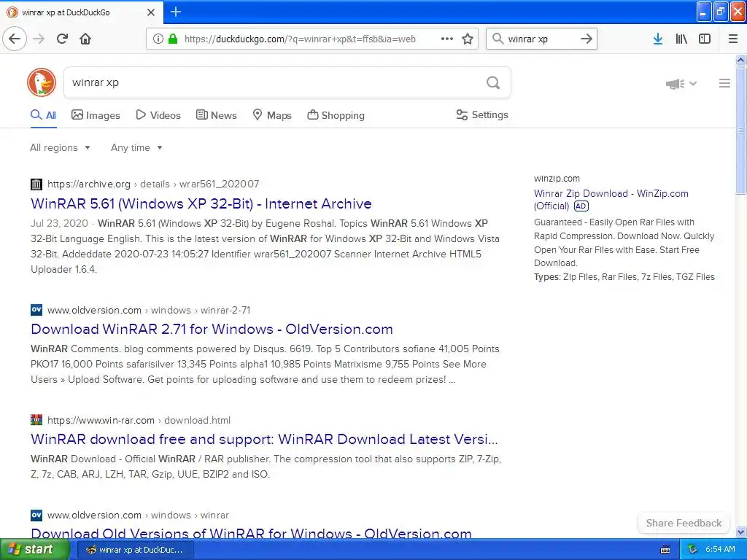Screen dimensions: 747x560
Task: Open a new browser tab
Action: [x=176, y=12]
